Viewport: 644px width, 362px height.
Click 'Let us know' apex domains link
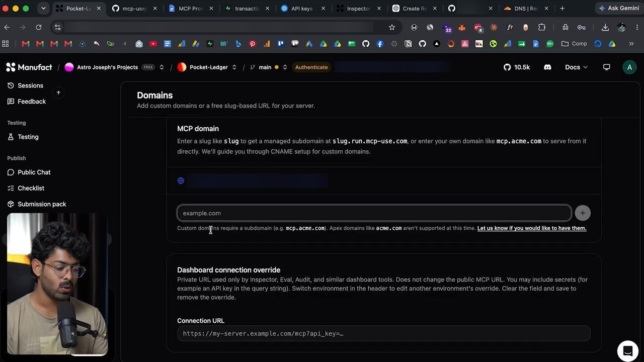pyautogui.click(x=532, y=228)
